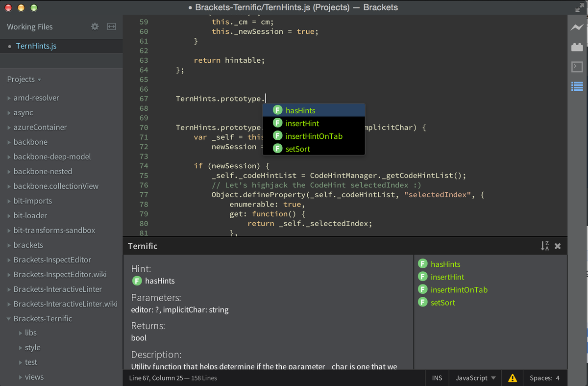Open Live Preview lightning icon
588x386 pixels.
[577, 28]
